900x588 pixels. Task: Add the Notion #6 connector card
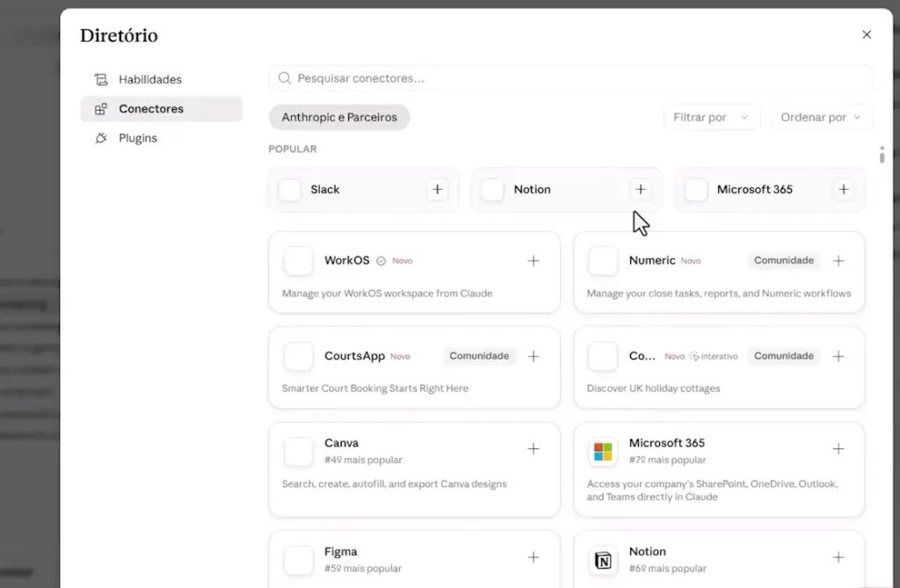click(838, 557)
